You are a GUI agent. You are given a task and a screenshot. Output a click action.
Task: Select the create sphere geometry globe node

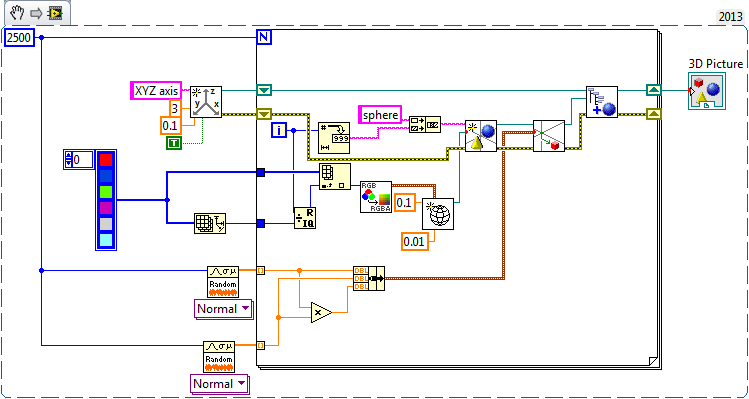pos(438,214)
